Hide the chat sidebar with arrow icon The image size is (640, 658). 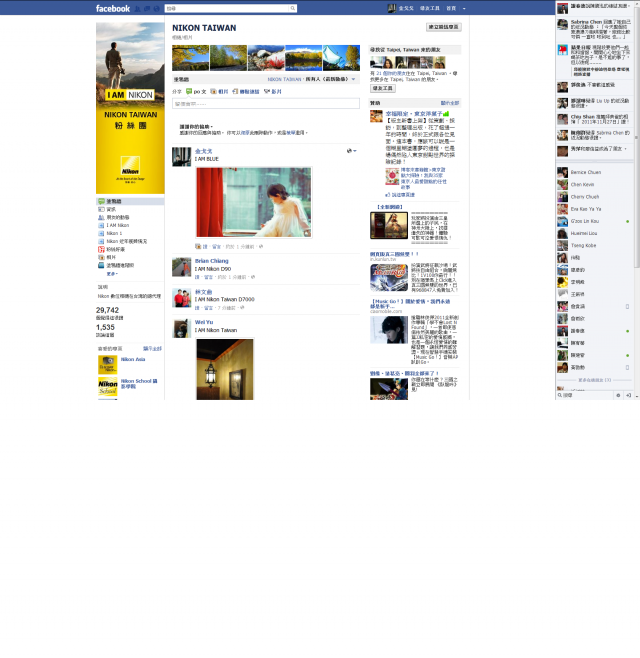point(628,395)
